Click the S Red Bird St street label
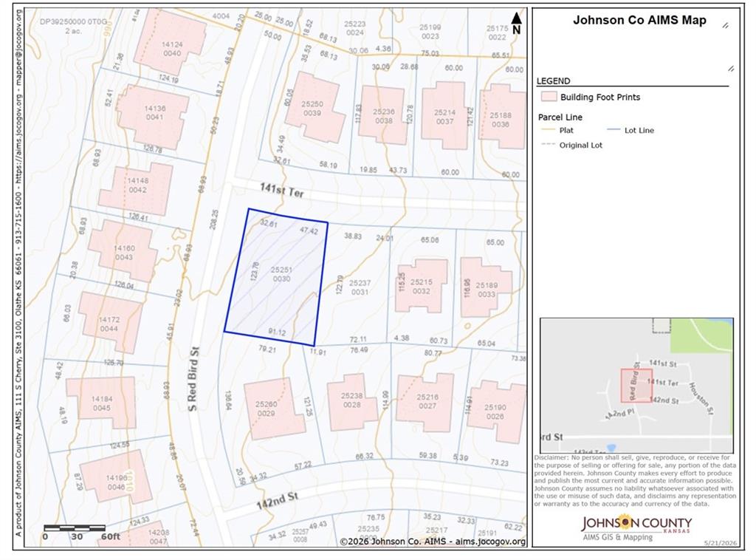This screenshot has width=756, height=560. (193, 379)
